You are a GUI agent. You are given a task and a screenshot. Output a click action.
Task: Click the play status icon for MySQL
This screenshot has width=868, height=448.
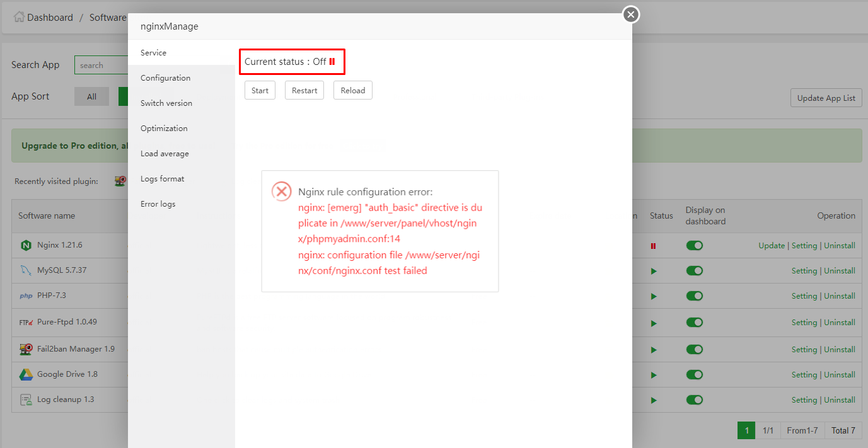pyautogui.click(x=654, y=270)
